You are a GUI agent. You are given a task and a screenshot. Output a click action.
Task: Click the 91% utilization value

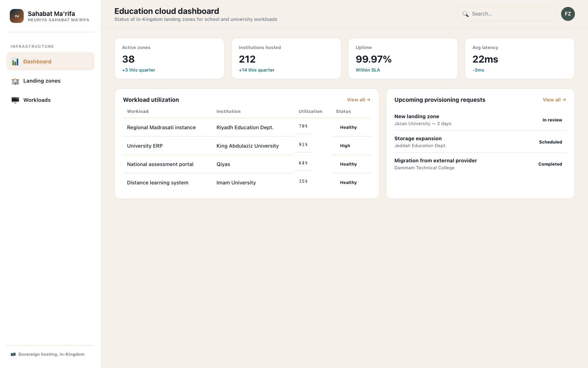[x=303, y=145]
